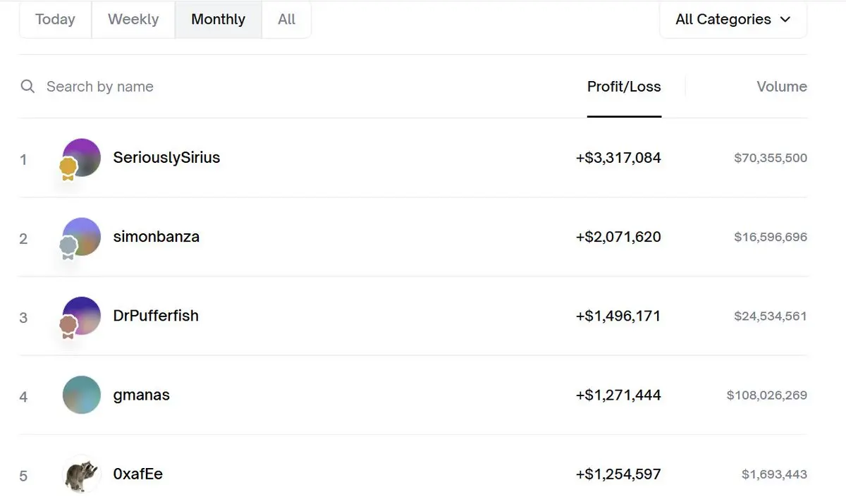Click the All Categories chevron arrow
The width and height of the screenshot is (846, 504).
click(x=785, y=20)
